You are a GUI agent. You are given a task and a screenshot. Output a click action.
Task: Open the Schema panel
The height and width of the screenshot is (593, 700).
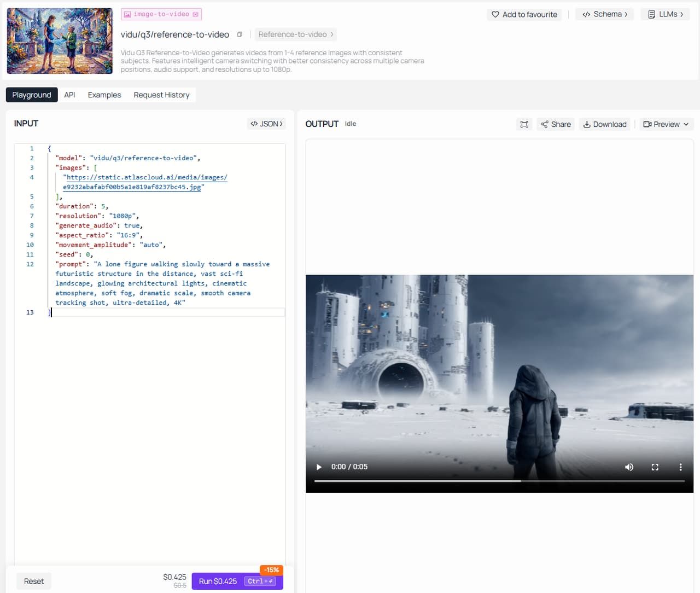pos(604,14)
